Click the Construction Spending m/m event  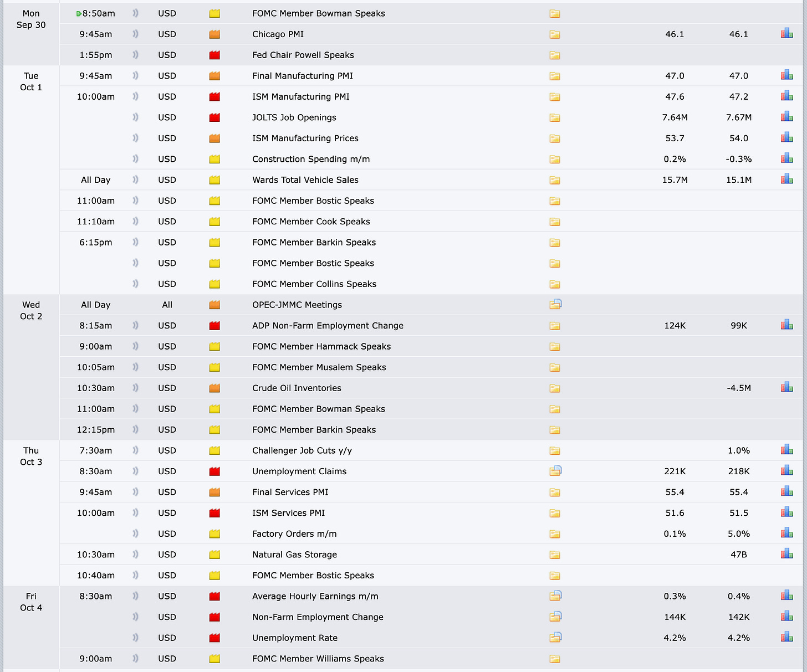pos(311,159)
